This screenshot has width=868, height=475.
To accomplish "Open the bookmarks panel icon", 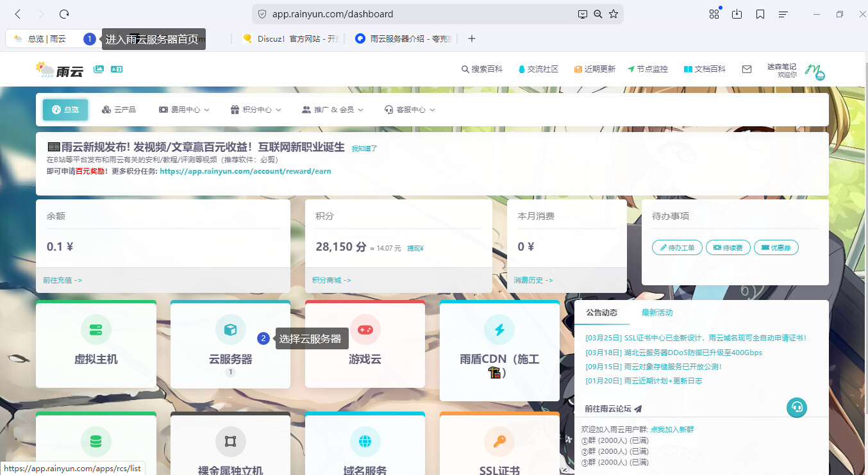I will click(760, 13).
